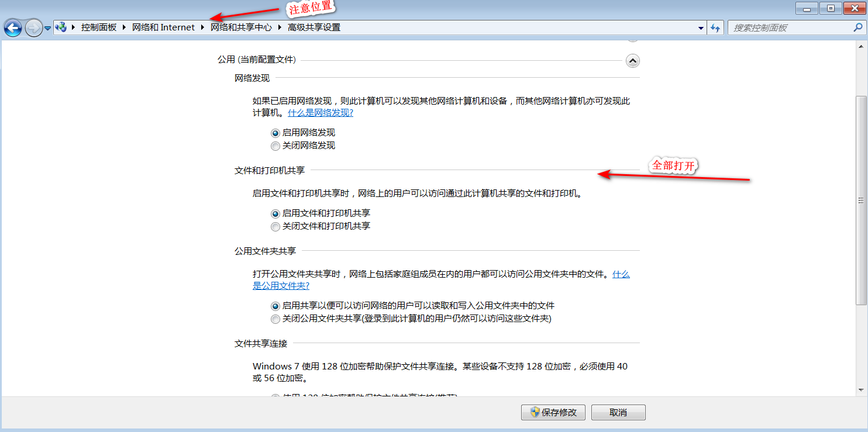Viewport: 868px width, 432px height.
Task: Click the search magnifier icon
Action: (x=857, y=27)
